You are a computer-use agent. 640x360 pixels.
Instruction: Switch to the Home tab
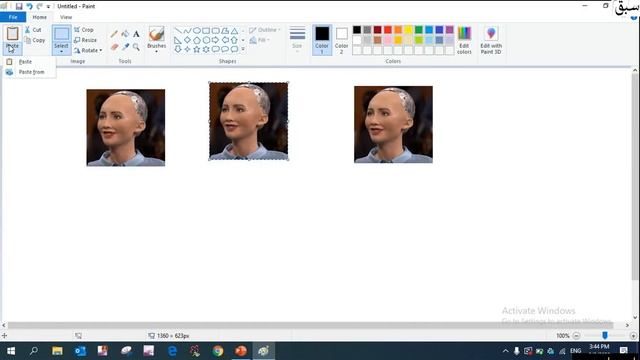40,17
